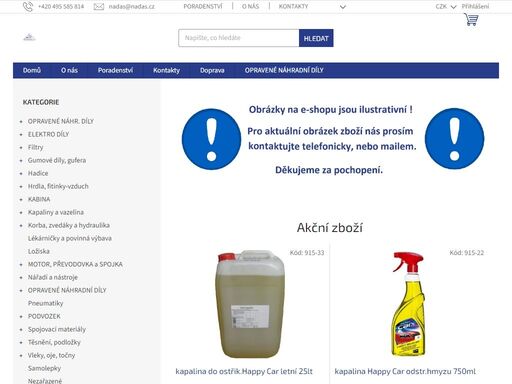Expand the chevron next to KONTAKTY
The image size is (512, 384).
coord(343,7)
